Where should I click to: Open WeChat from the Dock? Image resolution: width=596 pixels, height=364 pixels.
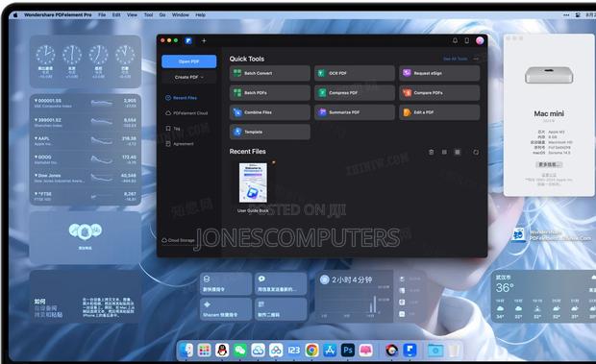[240, 350]
